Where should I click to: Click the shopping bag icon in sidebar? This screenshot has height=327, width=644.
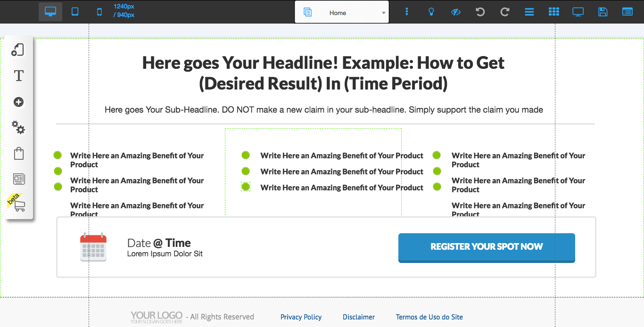tap(19, 154)
